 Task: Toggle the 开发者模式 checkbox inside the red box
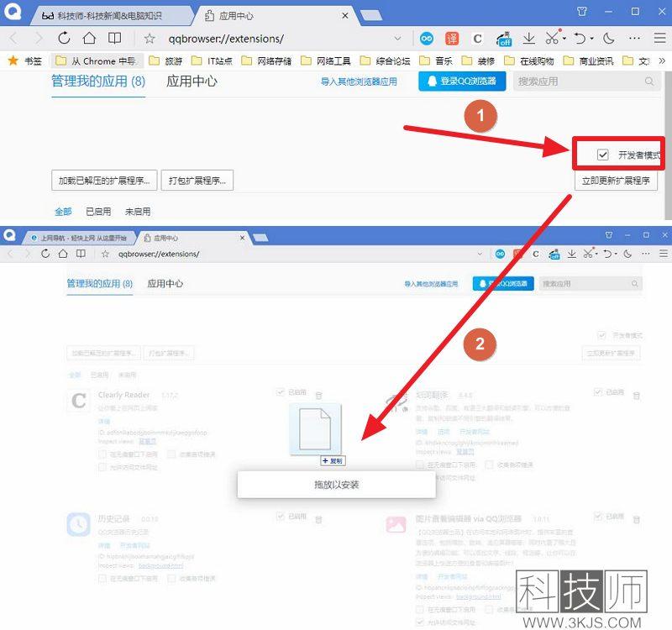(x=602, y=155)
